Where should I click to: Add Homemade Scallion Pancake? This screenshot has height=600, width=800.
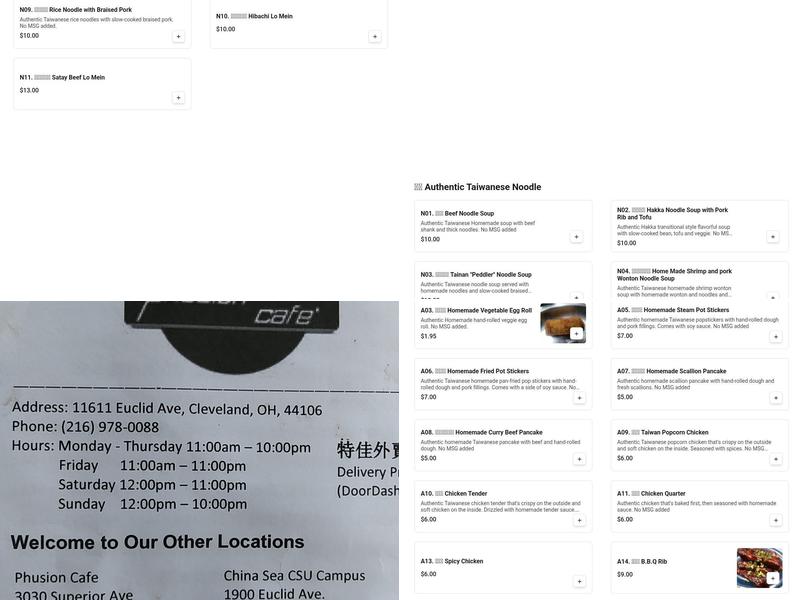point(772,396)
